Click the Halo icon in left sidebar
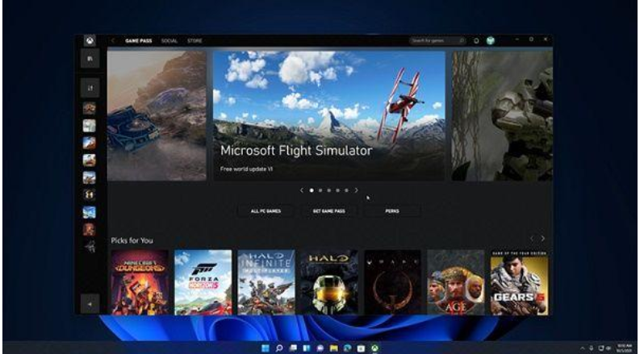This screenshot has width=644, height=354. (x=89, y=194)
